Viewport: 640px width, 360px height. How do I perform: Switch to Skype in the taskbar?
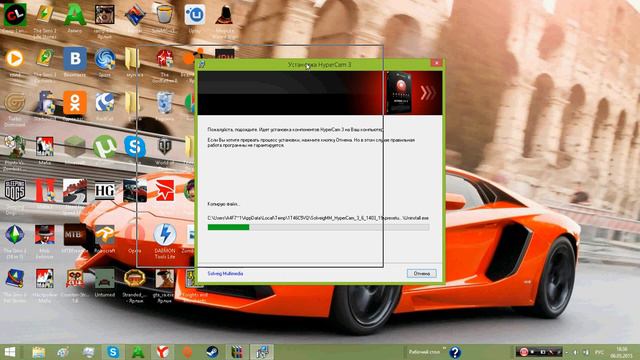(x=113, y=352)
